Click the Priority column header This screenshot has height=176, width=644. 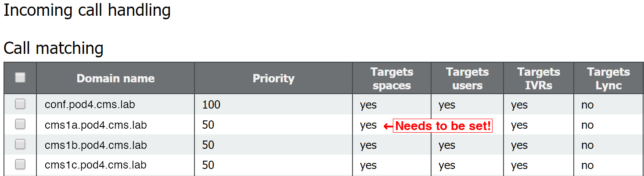click(273, 78)
